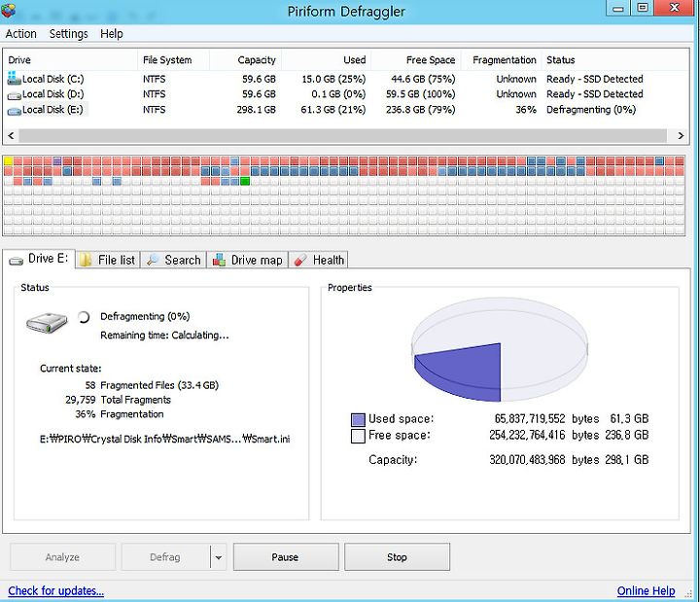Click the magnifier icon on Search tab
The width and height of the screenshot is (700, 602).
(x=153, y=260)
